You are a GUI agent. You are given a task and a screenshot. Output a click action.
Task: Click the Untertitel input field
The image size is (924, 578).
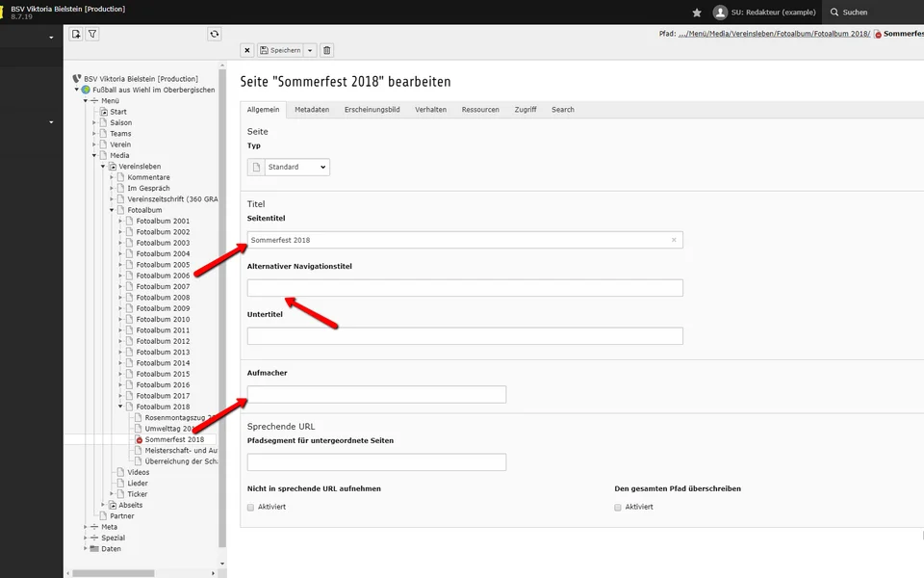465,336
